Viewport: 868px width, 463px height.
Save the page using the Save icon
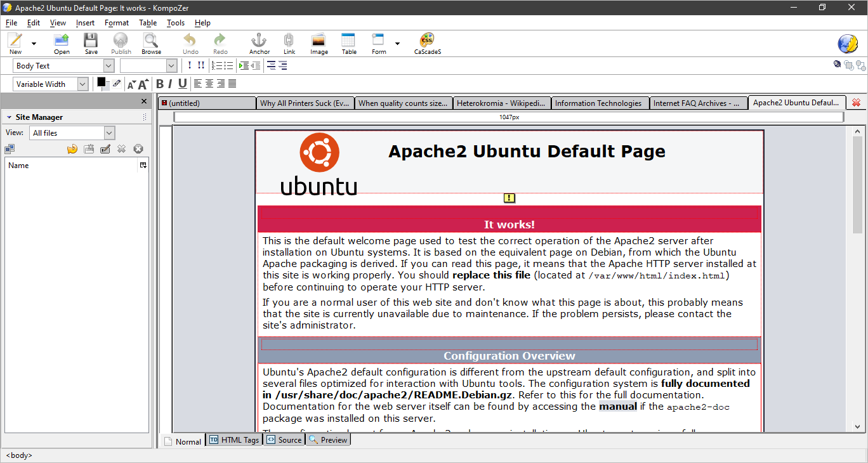coord(91,44)
